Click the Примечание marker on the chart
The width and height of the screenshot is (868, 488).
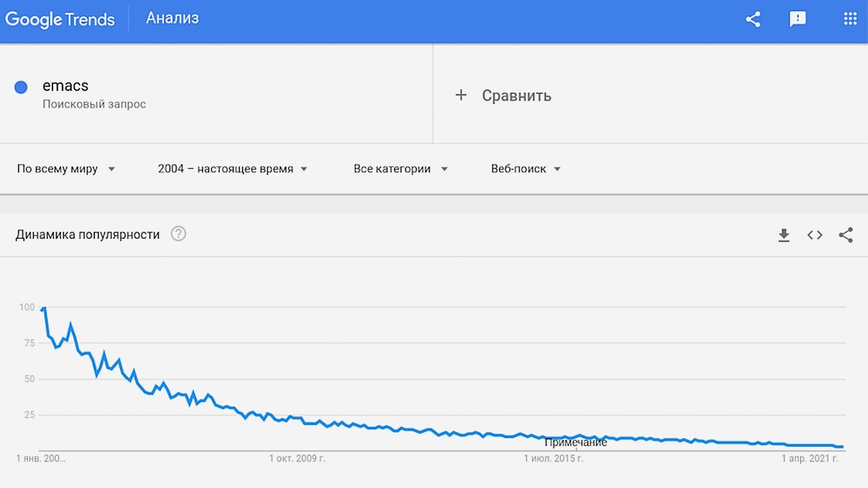(575, 443)
